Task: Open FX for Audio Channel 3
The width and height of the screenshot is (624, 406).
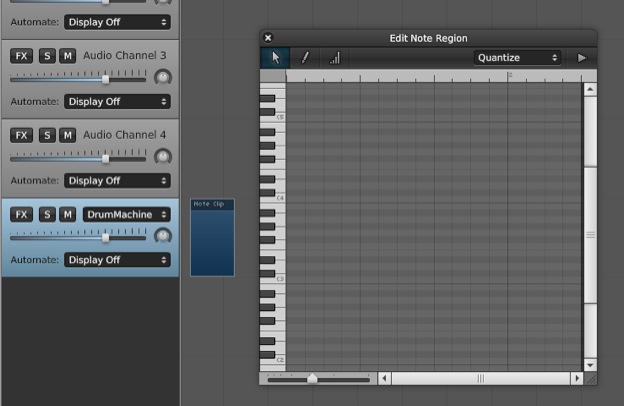Action: point(21,56)
